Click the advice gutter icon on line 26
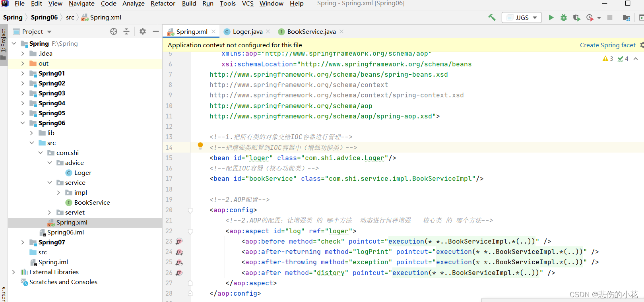644x302 pixels. 179,273
